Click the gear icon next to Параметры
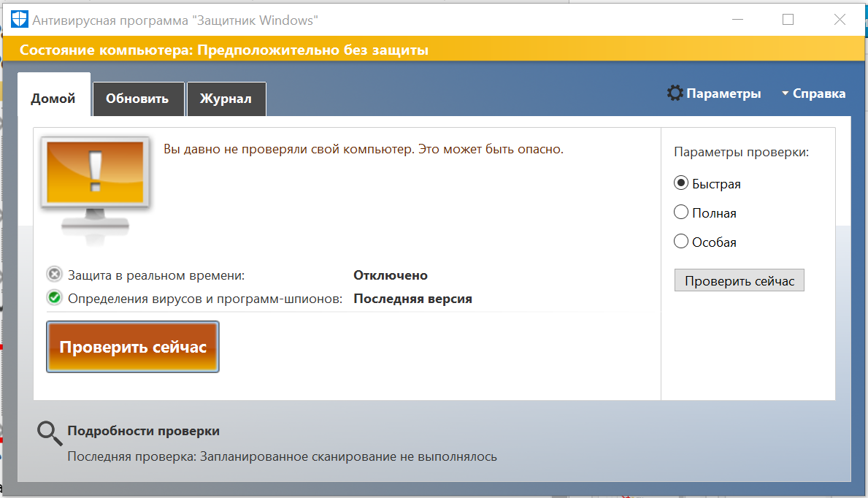Image resolution: width=868 pixels, height=498 pixels. point(675,93)
